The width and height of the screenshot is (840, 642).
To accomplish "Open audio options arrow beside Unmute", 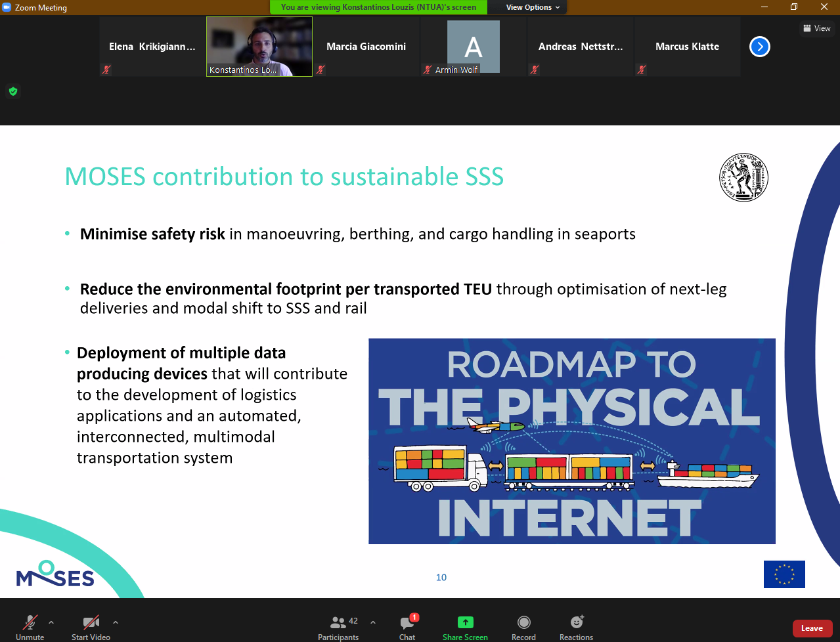I will coord(51,622).
